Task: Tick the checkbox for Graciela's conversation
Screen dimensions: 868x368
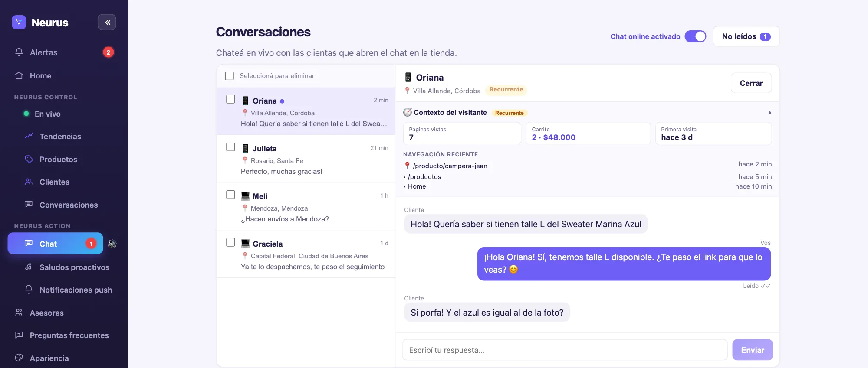Action: point(230,242)
